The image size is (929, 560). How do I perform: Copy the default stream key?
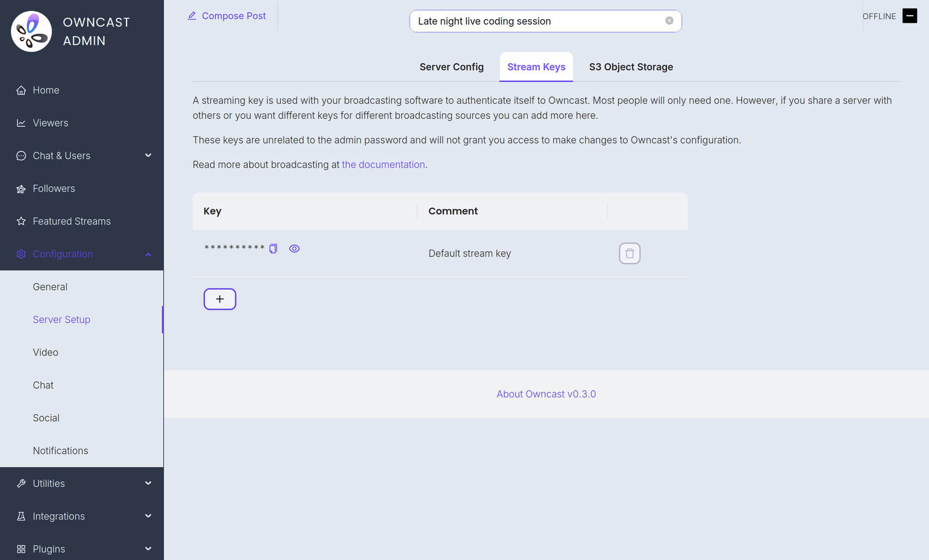273,248
